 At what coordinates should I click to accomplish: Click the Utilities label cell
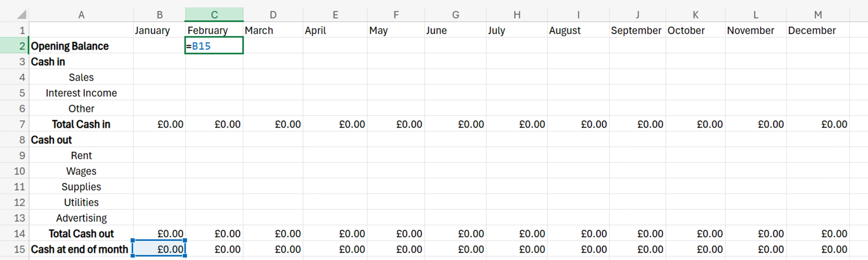(x=81, y=202)
